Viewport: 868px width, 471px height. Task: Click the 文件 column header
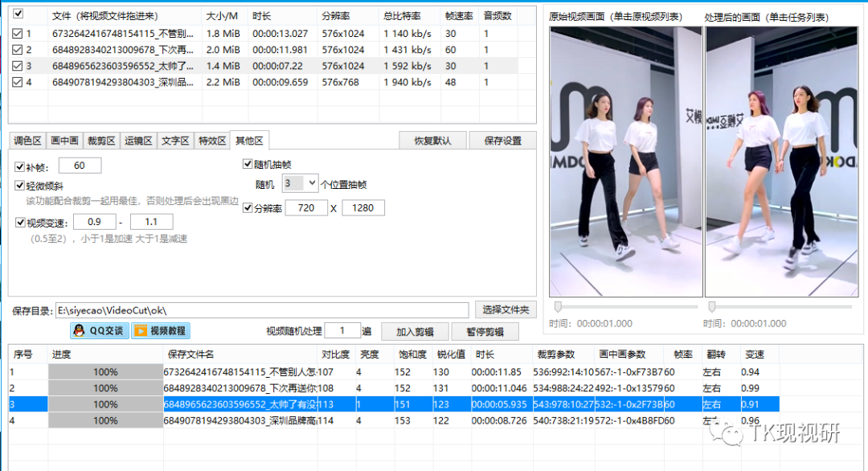tap(125, 16)
